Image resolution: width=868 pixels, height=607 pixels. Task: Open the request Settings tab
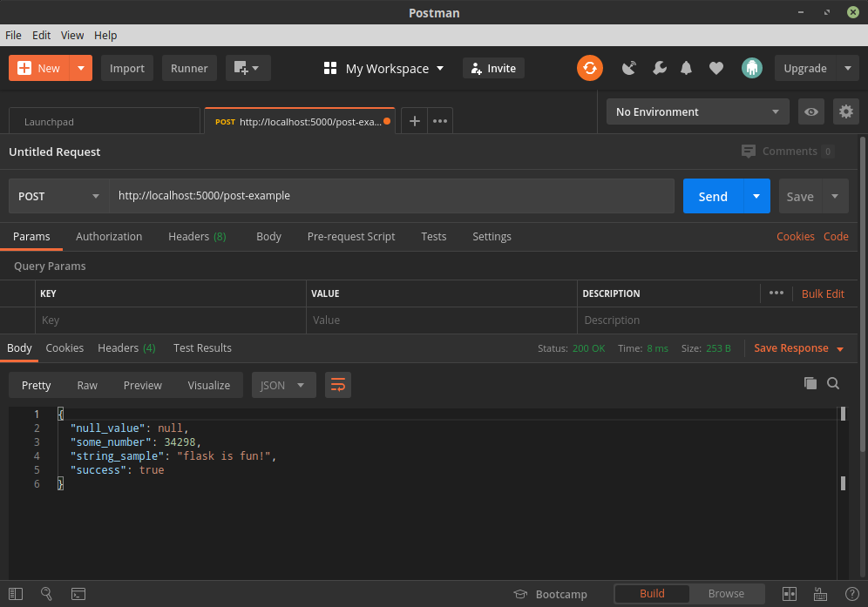click(492, 236)
